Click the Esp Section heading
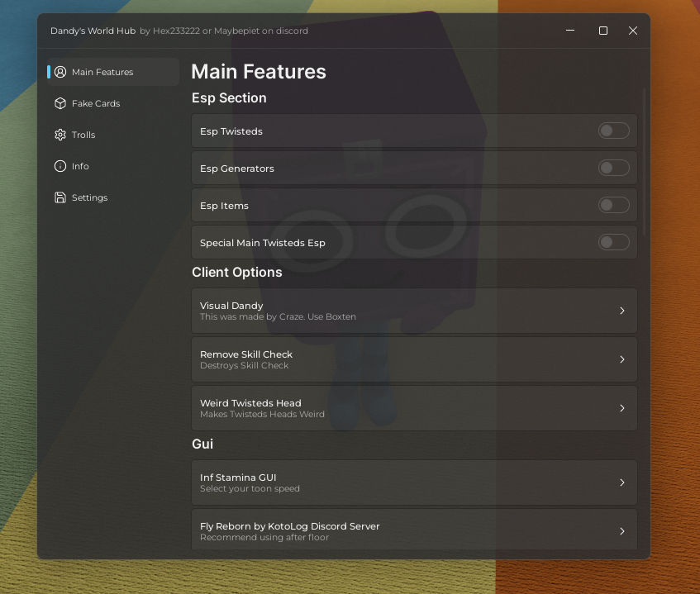The image size is (700, 594). pyautogui.click(x=229, y=98)
